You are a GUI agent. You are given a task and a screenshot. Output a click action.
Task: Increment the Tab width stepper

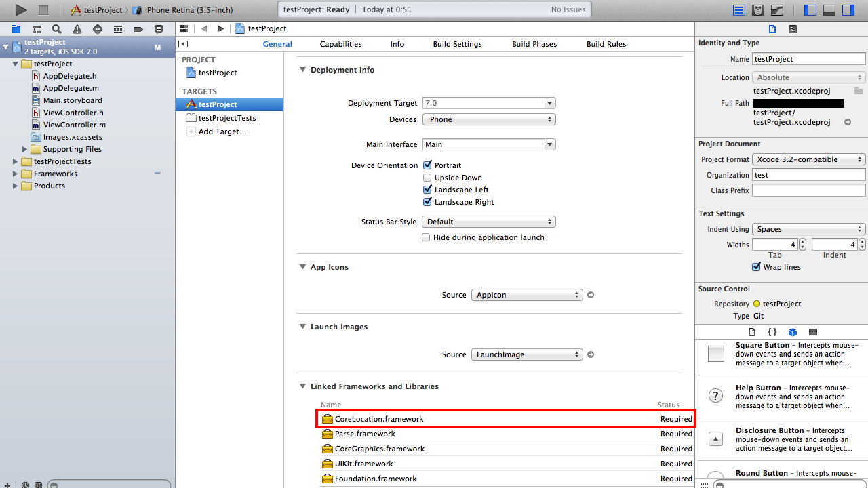coord(803,242)
